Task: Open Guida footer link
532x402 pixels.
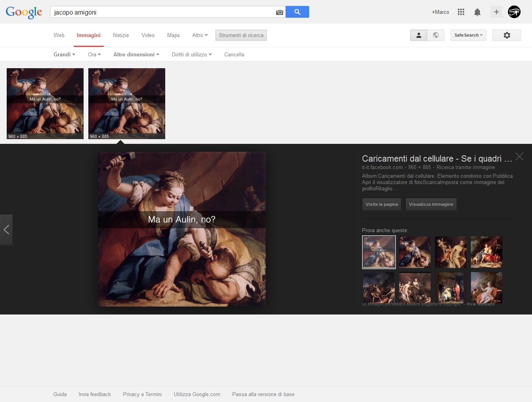Action: (60, 394)
